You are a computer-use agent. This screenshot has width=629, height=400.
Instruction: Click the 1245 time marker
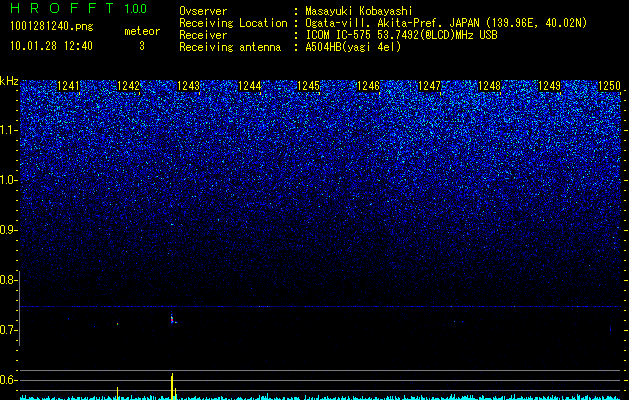pyautogui.click(x=308, y=86)
